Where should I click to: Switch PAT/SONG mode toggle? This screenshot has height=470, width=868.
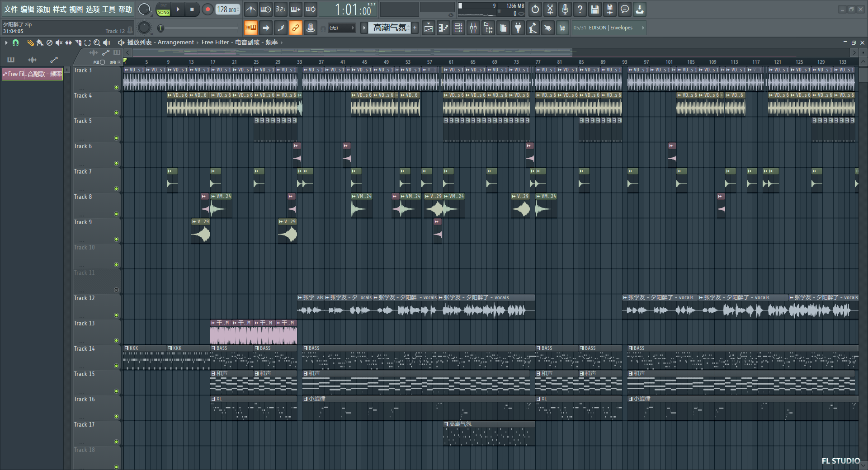point(164,9)
